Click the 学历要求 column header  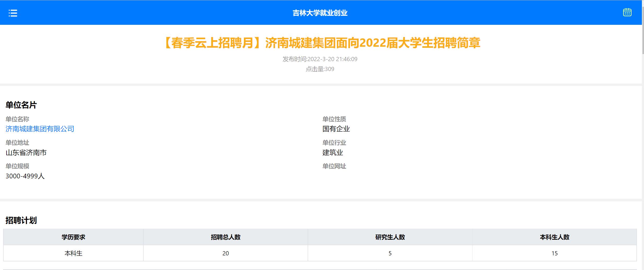pos(73,237)
